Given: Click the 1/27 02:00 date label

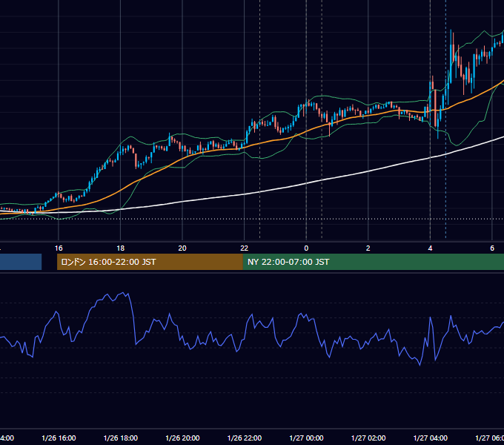Looking at the screenshot, I should (368, 438).
